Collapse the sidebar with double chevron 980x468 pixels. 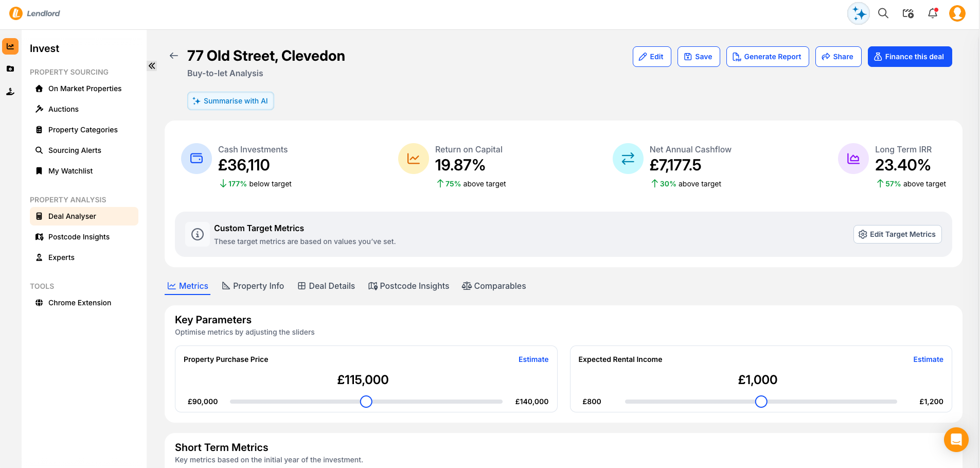[x=152, y=66]
